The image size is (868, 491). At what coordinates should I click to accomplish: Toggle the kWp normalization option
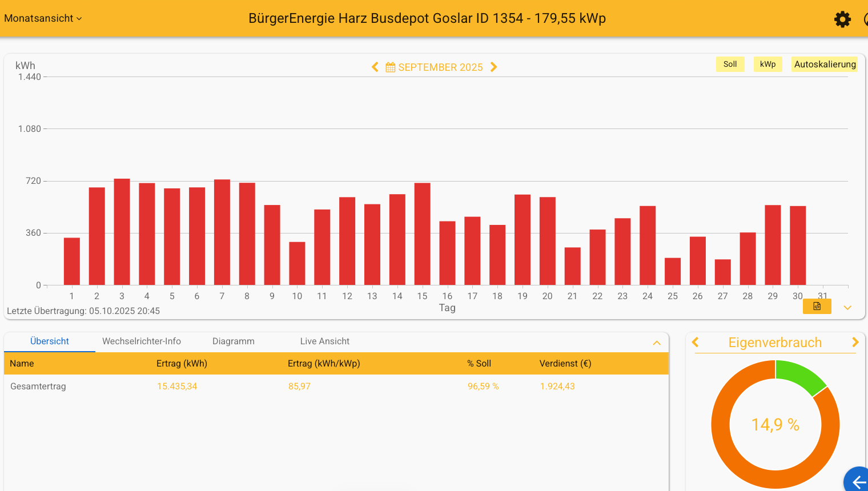point(767,65)
